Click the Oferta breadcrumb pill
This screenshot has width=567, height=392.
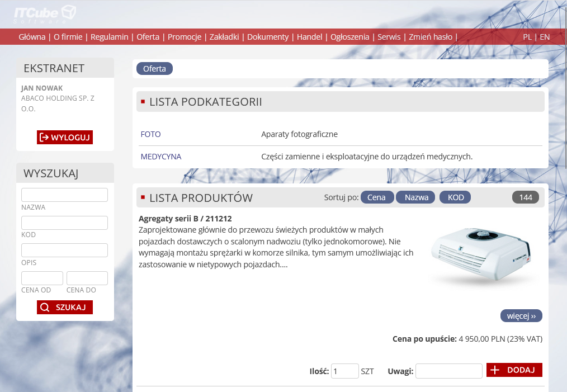point(154,69)
